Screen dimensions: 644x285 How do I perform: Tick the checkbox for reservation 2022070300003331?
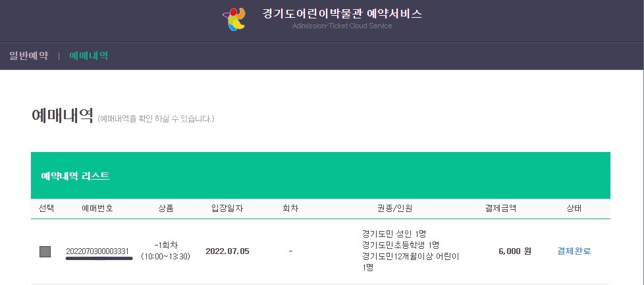pyautogui.click(x=45, y=251)
